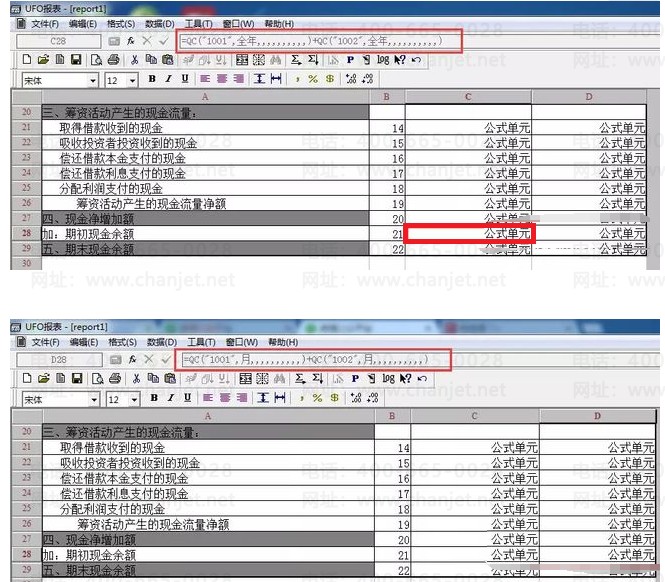Click Help pointer icon in upper window
Image resolution: width=665 pixels, height=582 pixels.
[x=400, y=60]
